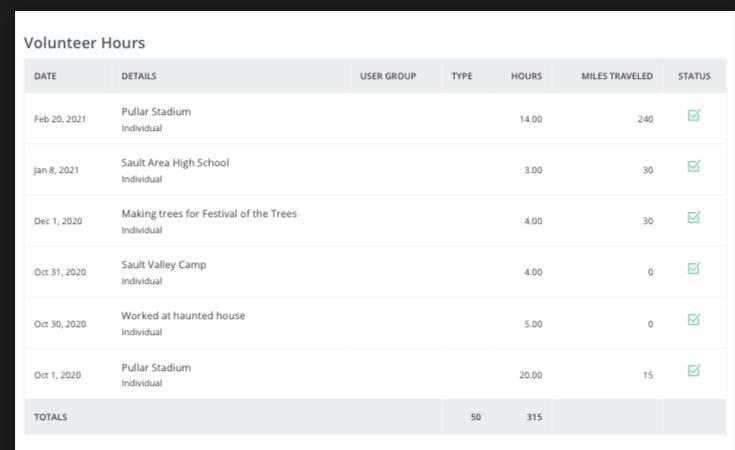Click status check icon for Dec 1, 2020

click(694, 218)
